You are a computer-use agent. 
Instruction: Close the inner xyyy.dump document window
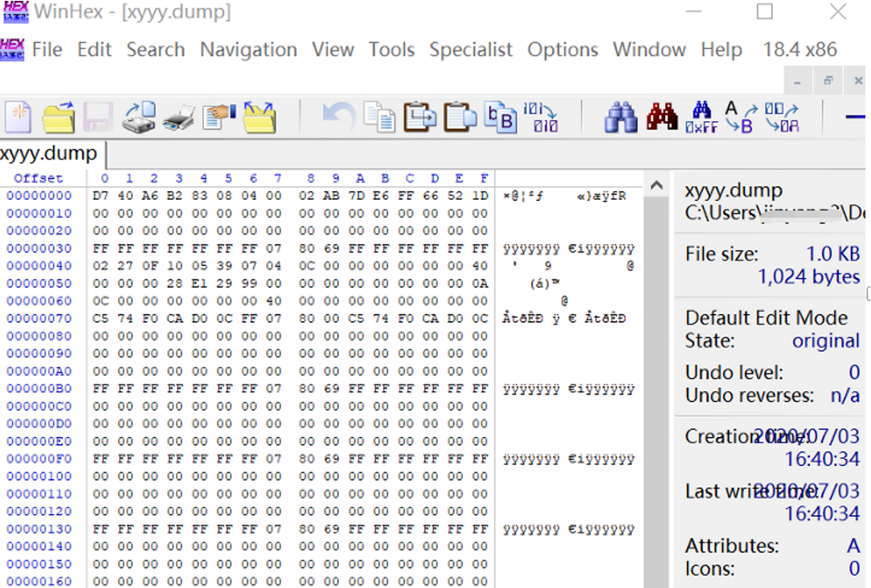(857, 81)
